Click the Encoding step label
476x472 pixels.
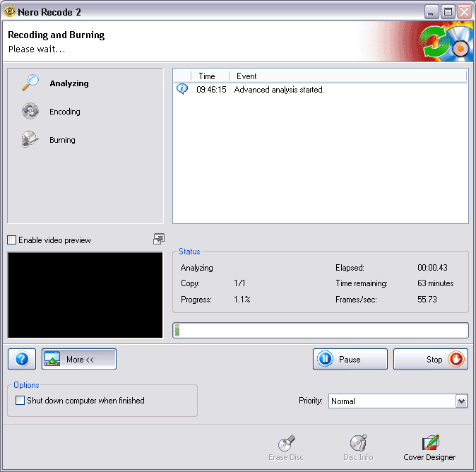coord(65,112)
